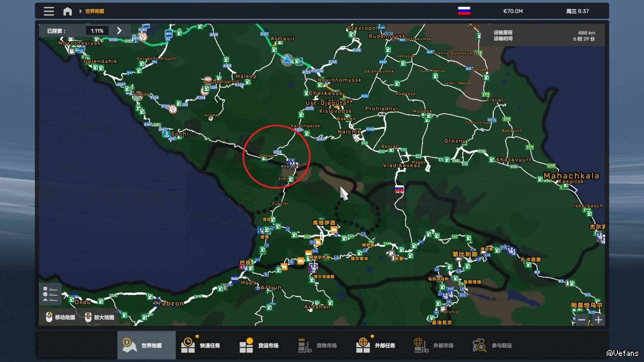The height and width of the screenshot is (362, 644).
Task: Open the 快速任务 tab
Action: point(205,345)
